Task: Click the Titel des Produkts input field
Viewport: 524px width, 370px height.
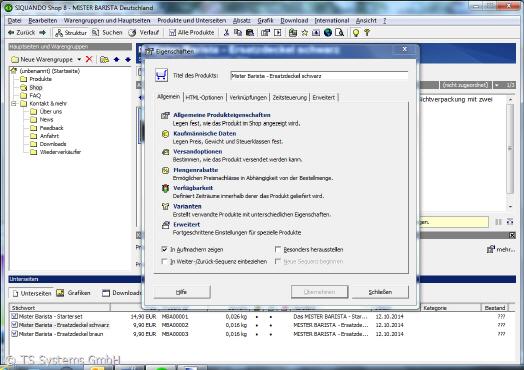Action: coord(319,76)
